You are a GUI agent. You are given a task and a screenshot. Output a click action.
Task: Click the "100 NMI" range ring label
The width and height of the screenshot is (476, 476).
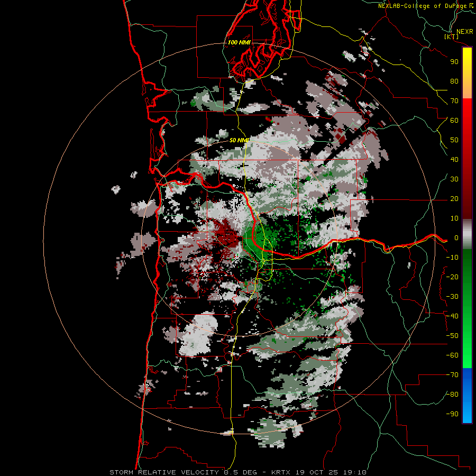[239, 42]
